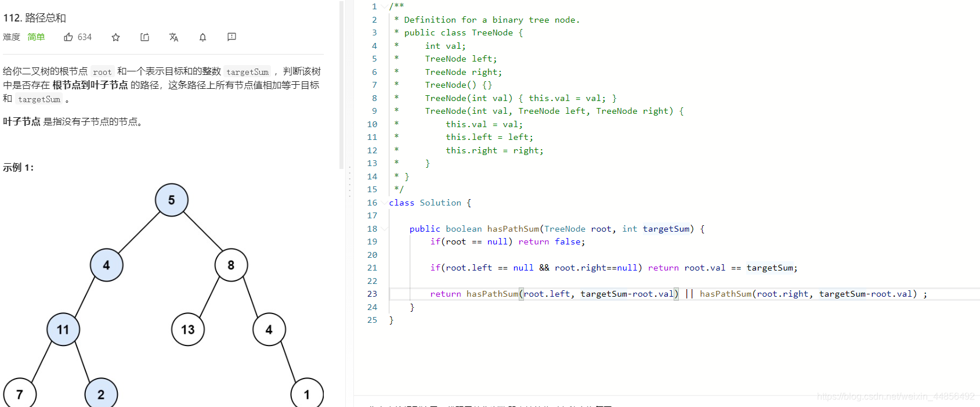Click empty line 20 in the code editor

coord(685,255)
